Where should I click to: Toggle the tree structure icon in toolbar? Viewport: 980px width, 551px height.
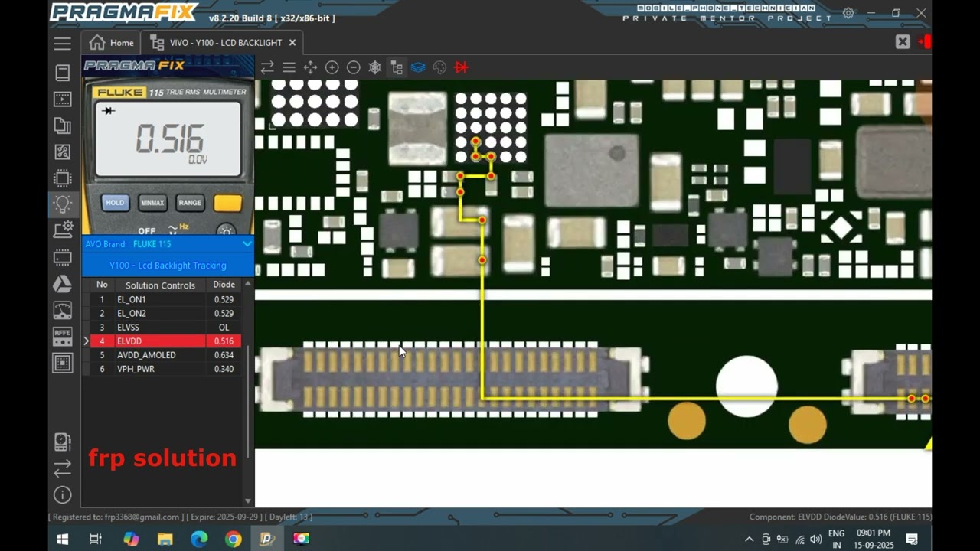pyautogui.click(x=396, y=67)
